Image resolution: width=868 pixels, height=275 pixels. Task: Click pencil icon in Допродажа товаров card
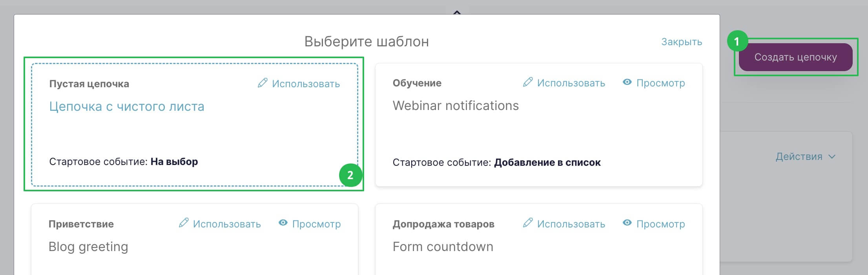coord(528,223)
